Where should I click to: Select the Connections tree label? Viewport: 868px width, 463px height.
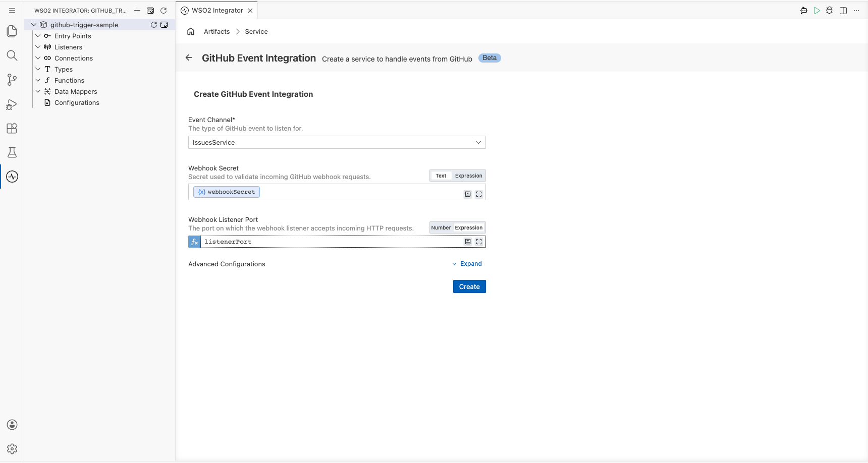point(74,58)
